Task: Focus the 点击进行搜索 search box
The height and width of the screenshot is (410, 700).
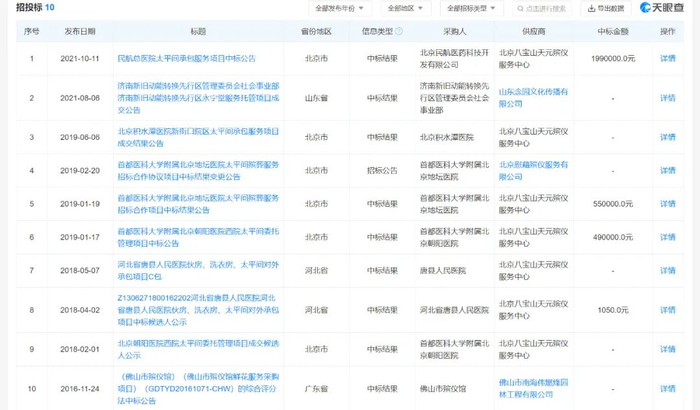Action: click(x=542, y=8)
